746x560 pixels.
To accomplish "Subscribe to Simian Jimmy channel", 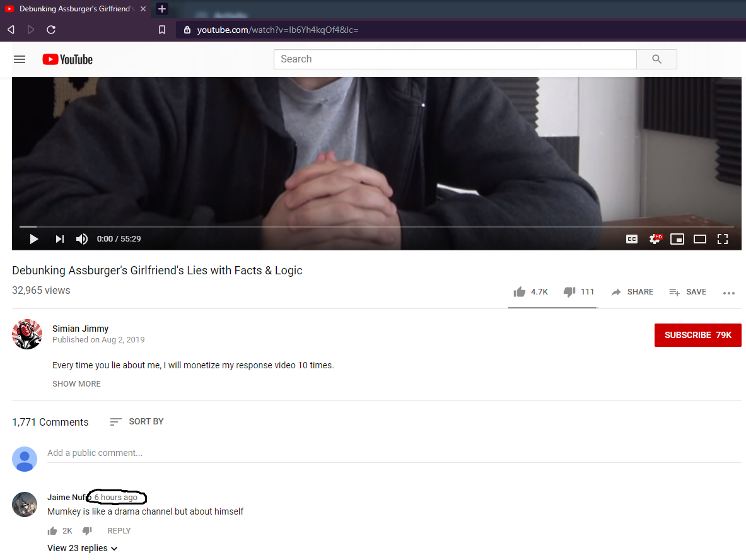I will click(x=697, y=335).
